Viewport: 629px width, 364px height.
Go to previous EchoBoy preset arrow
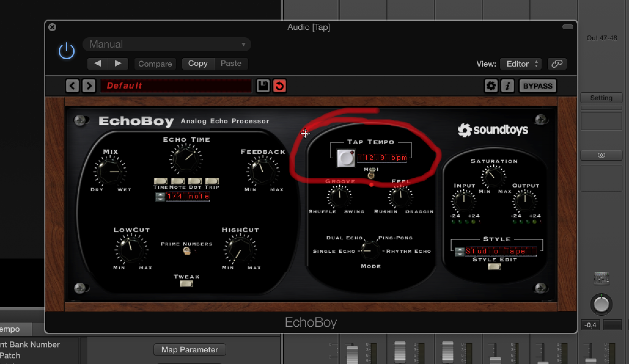72,86
